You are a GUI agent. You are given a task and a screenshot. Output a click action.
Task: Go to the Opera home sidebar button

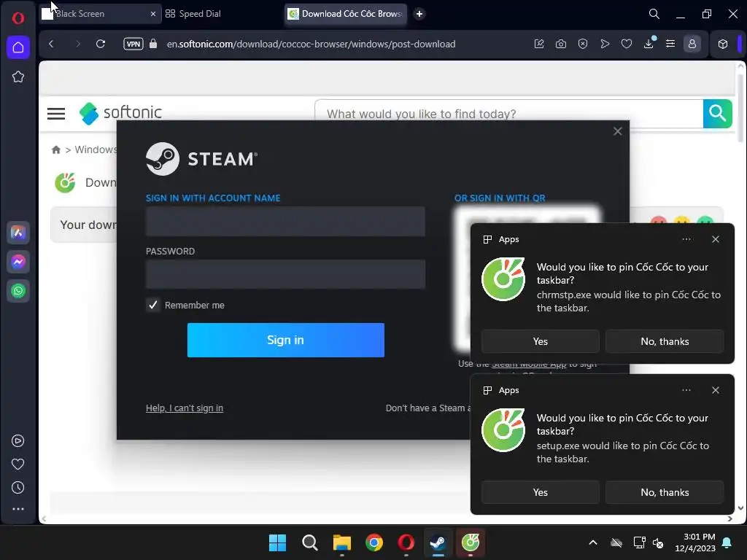[x=18, y=47]
